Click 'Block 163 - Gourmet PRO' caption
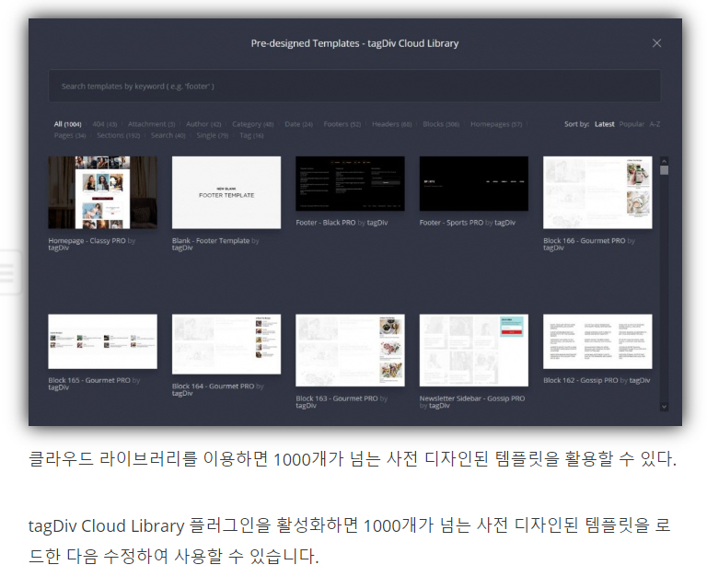The width and height of the screenshot is (707, 588). click(337, 398)
